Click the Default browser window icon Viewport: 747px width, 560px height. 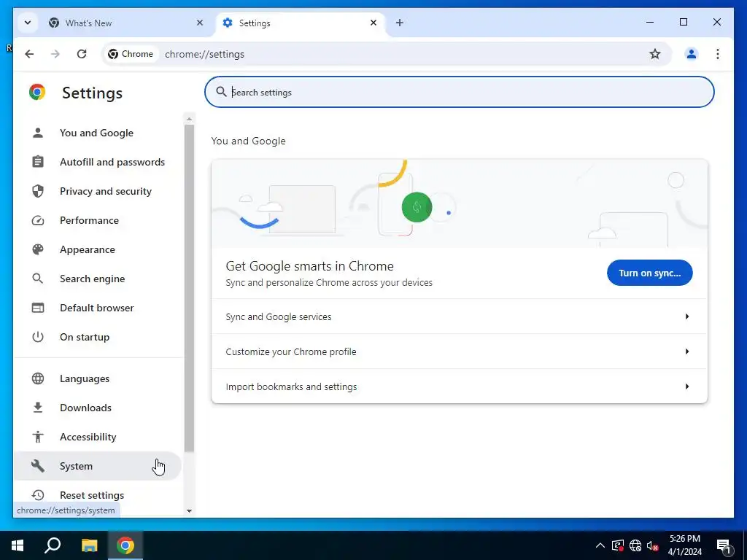click(38, 308)
